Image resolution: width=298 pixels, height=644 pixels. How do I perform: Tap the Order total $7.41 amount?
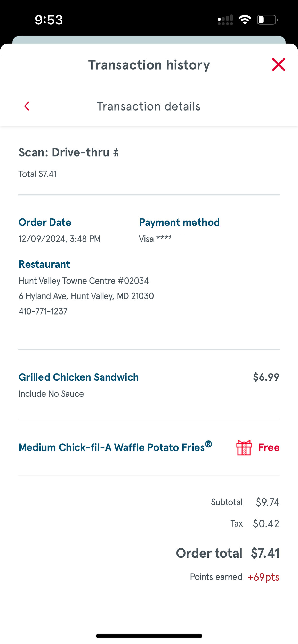(265, 553)
